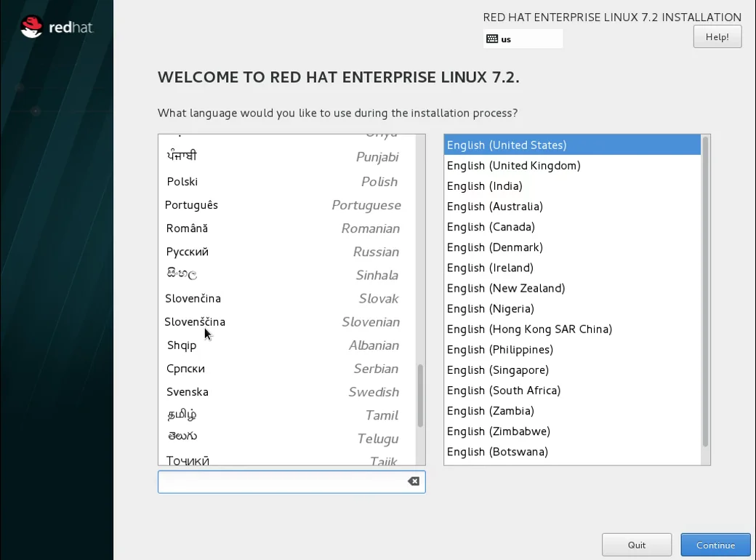Select Sinhala language row
This screenshot has height=560, width=756.
(x=287, y=275)
